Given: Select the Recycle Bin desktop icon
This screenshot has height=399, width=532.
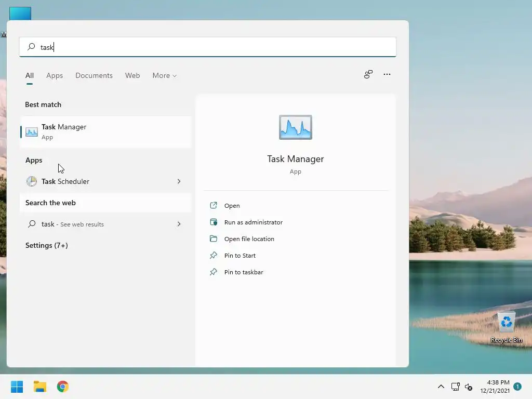Looking at the screenshot, I should tap(506, 328).
